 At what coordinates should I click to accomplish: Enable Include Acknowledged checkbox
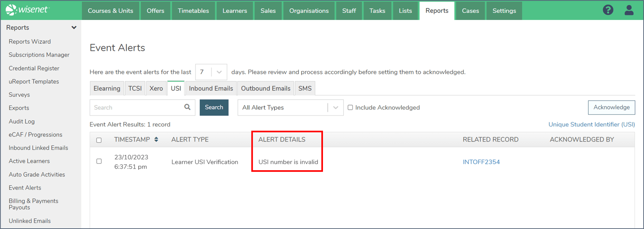(350, 107)
